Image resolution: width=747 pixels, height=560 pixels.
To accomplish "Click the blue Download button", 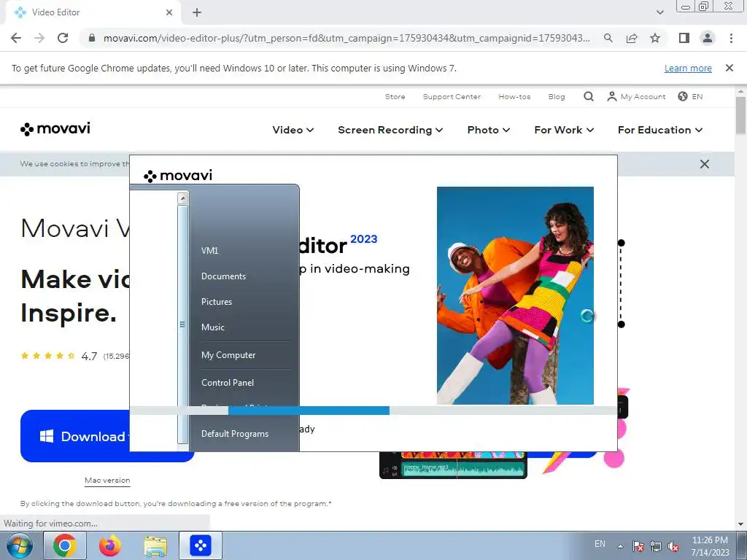I will pyautogui.click(x=75, y=436).
